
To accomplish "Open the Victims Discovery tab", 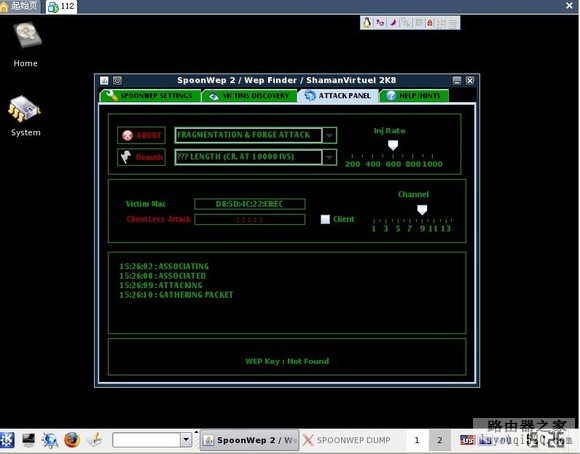I will pos(250,95).
